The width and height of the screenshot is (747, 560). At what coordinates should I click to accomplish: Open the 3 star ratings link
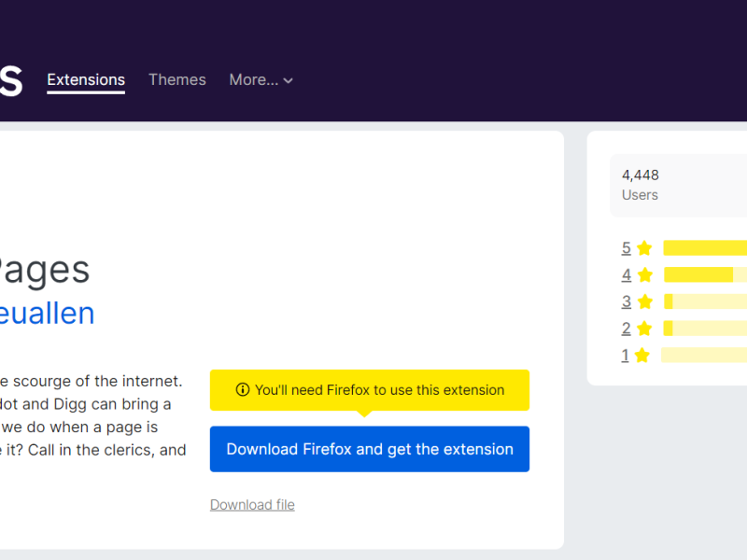[x=626, y=301]
